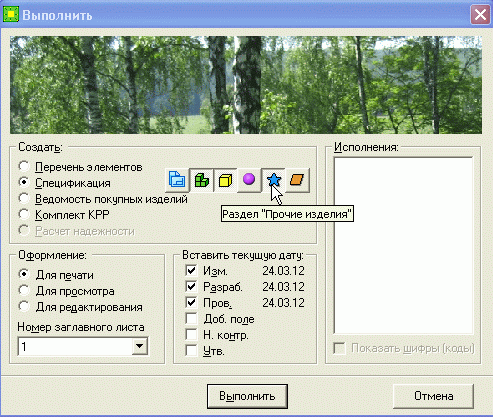This screenshot has height=417, width=493.
Task: Click inside the "Исполнения" list box
Action: [403, 245]
